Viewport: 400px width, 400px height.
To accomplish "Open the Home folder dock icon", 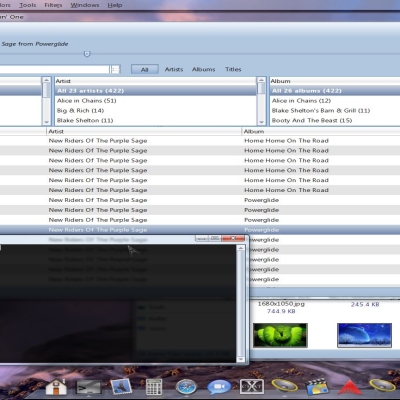I will click(56, 388).
